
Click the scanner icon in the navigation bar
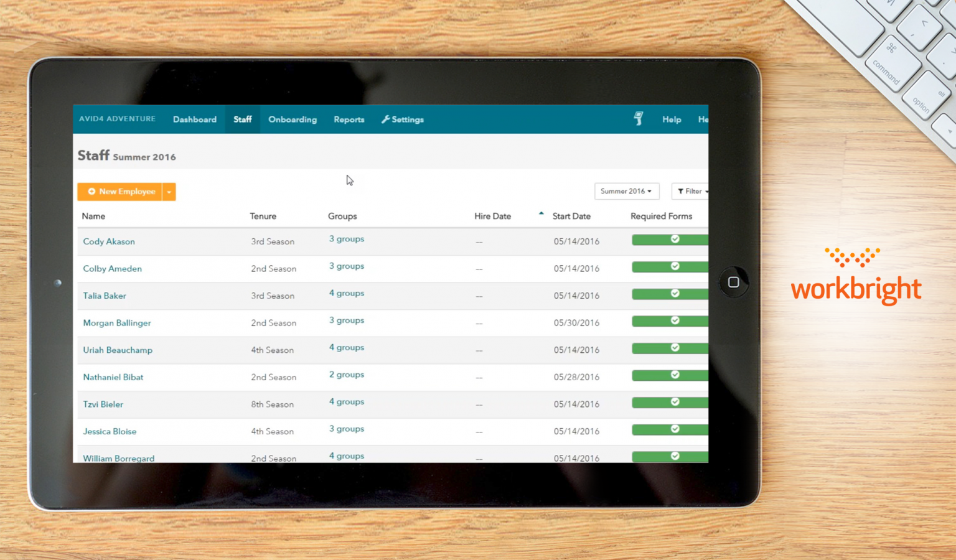click(638, 119)
